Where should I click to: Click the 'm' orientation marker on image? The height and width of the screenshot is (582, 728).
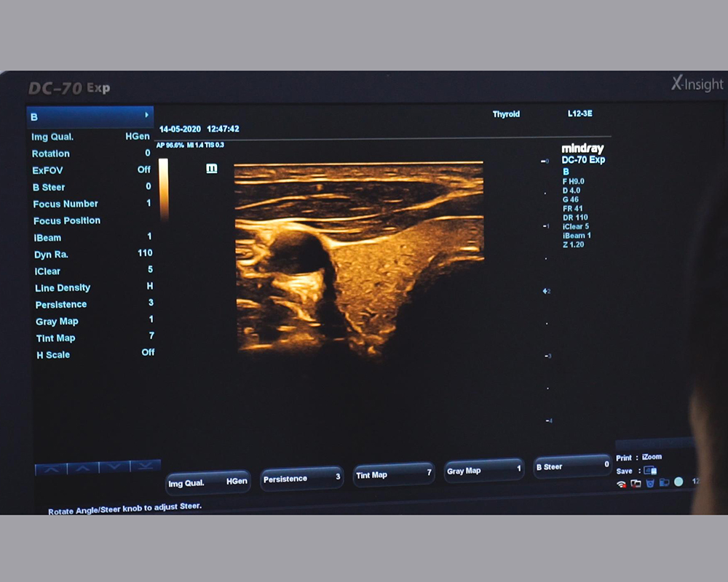(212, 168)
